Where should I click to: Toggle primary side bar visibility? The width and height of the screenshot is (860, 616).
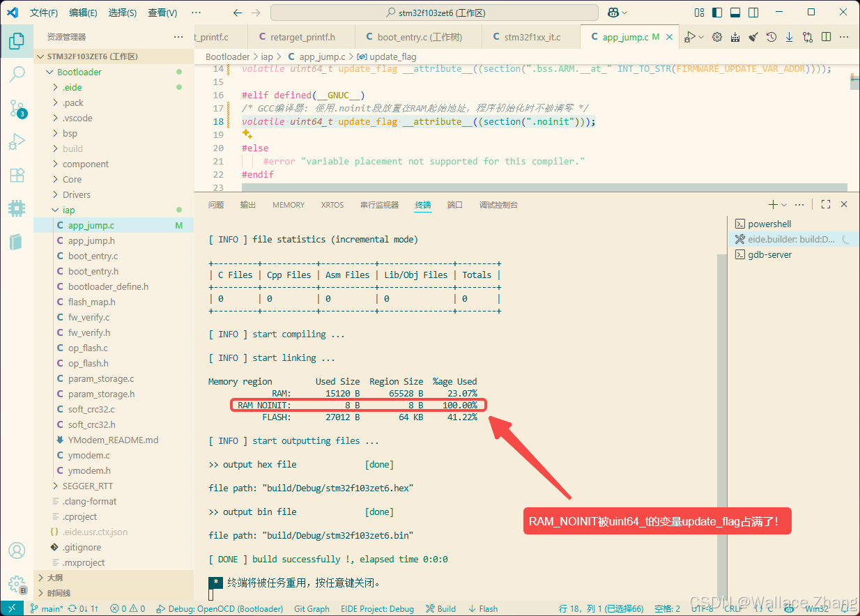point(717,13)
